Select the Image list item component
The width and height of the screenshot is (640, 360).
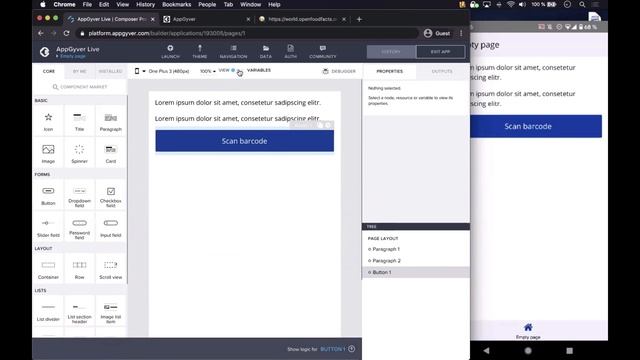click(111, 311)
